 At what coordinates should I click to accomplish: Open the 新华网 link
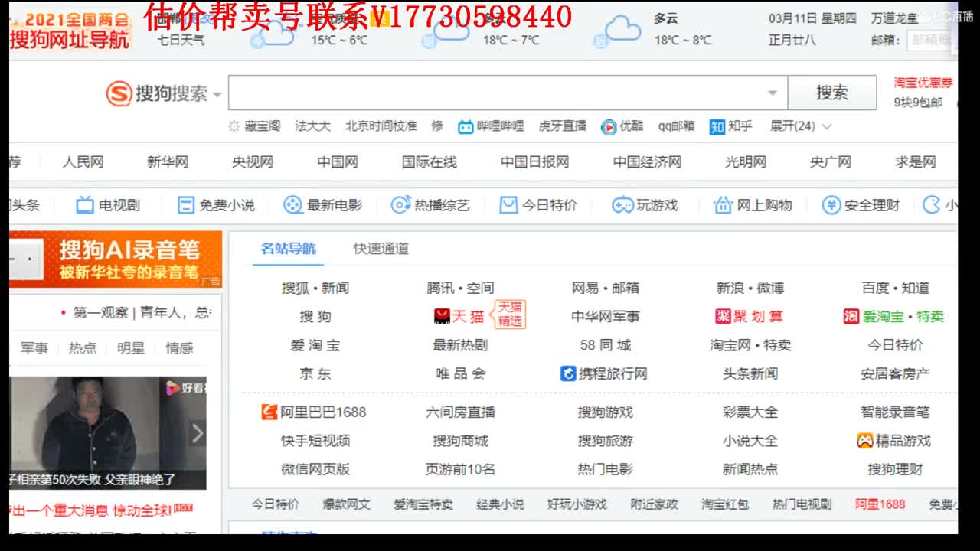[x=168, y=161]
